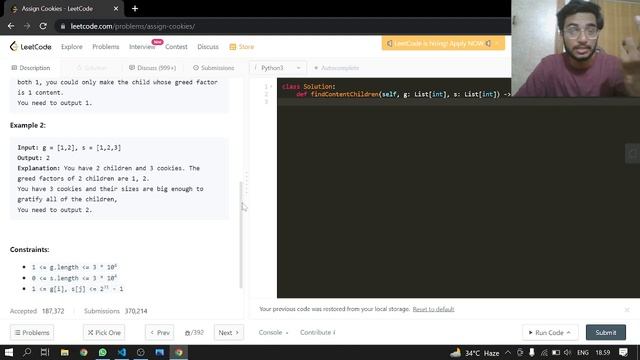Image resolution: width=640 pixels, height=360 pixels.
Task: Reload the page with refresh icon
Action: 43,26
